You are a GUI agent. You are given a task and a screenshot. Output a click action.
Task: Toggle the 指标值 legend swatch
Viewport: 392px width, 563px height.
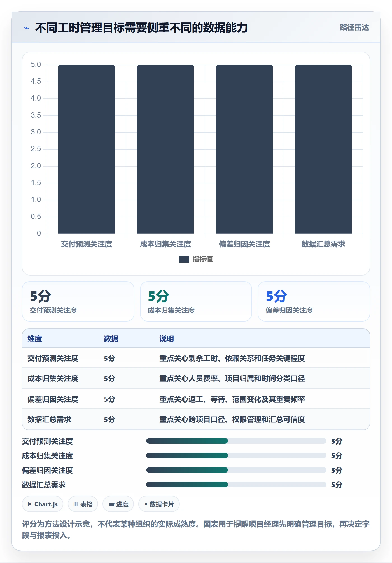click(x=184, y=259)
